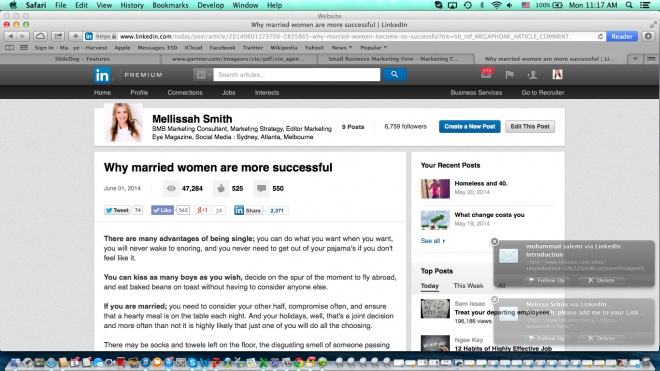The image size is (660, 371).
Task: Click the article views eye icon
Action: point(171,188)
